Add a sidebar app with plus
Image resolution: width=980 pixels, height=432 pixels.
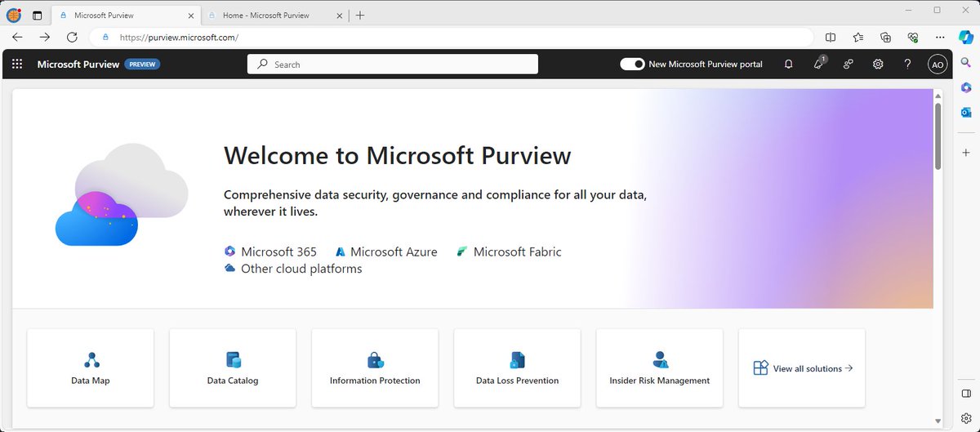point(966,153)
